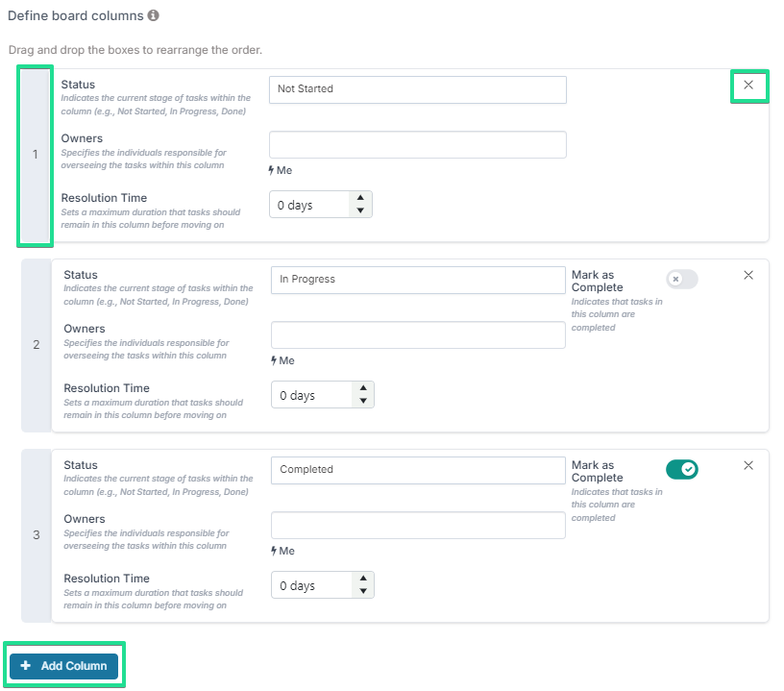Enable Mark as Complete for In Progress

pyautogui.click(x=682, y=279)
